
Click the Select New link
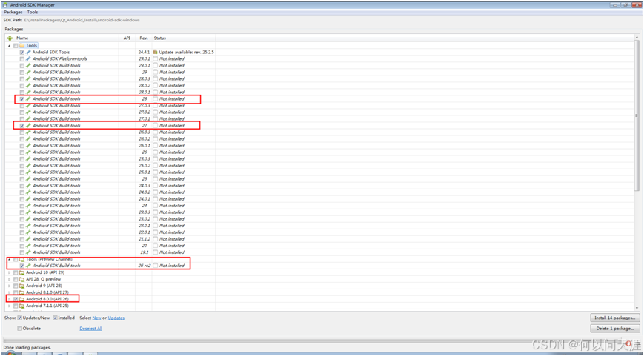96,318
